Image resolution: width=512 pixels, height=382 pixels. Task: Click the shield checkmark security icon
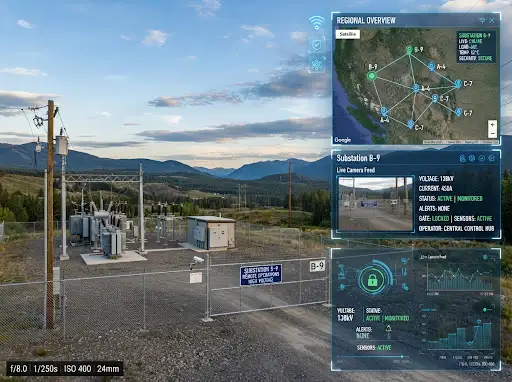point(317,45)
